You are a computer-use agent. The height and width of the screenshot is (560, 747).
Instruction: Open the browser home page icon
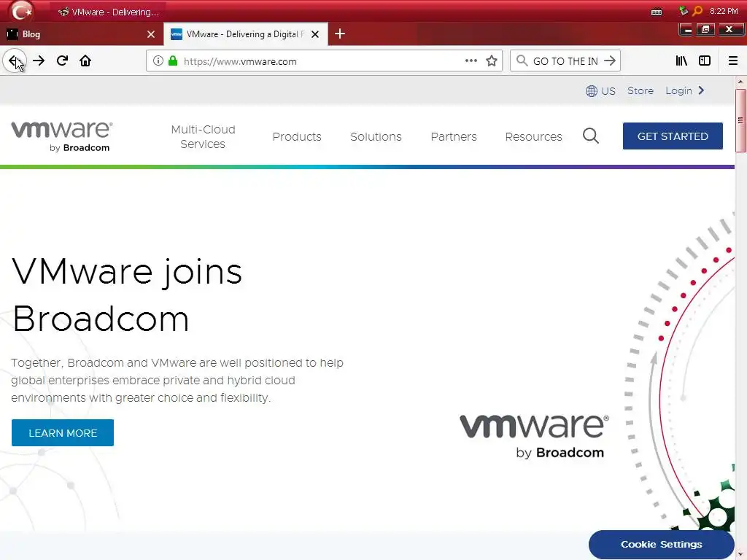pyautogui.click(x=85, y=61)
